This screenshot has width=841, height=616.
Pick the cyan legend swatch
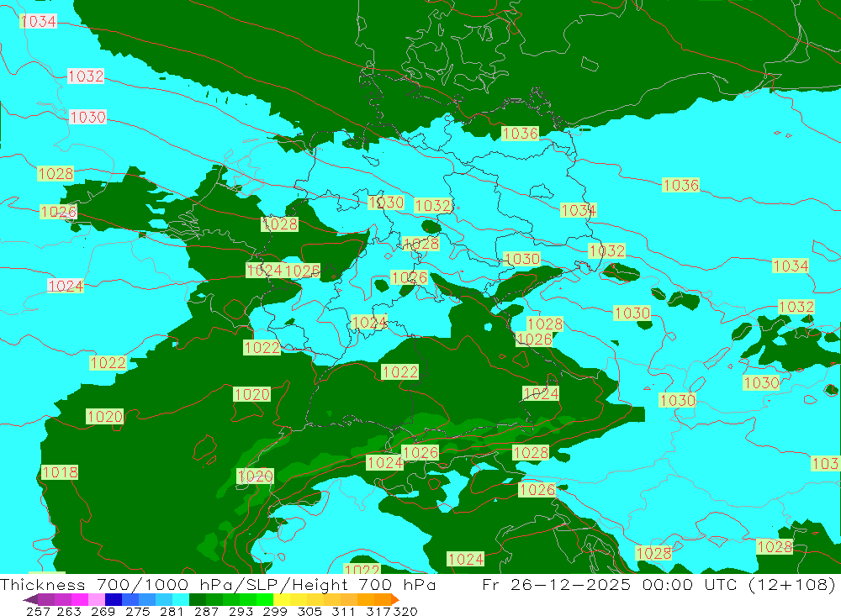coord(181,599)
